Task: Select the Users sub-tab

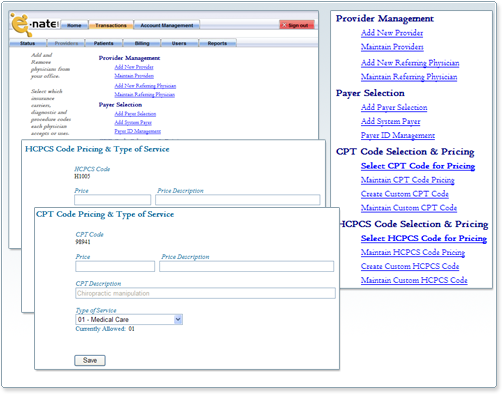Action: 179,43
